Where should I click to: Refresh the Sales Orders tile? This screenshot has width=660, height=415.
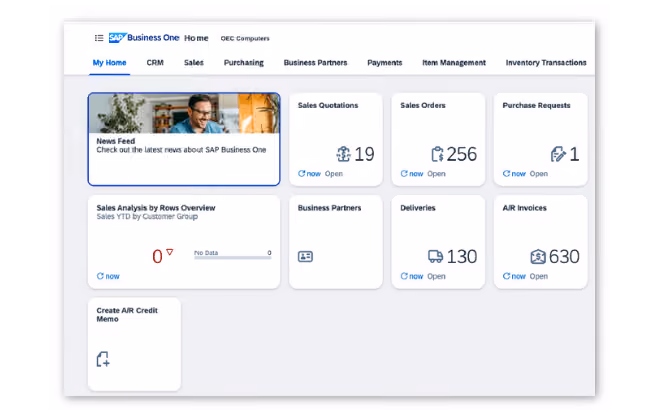click(x=404, y=173)
